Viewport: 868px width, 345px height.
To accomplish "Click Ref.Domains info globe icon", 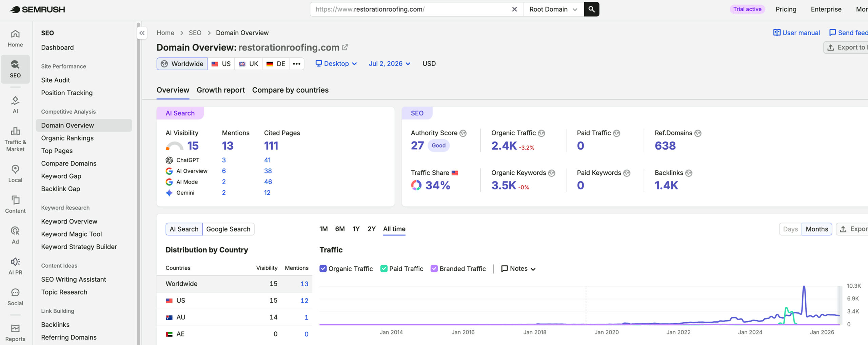I will [698, 133].
